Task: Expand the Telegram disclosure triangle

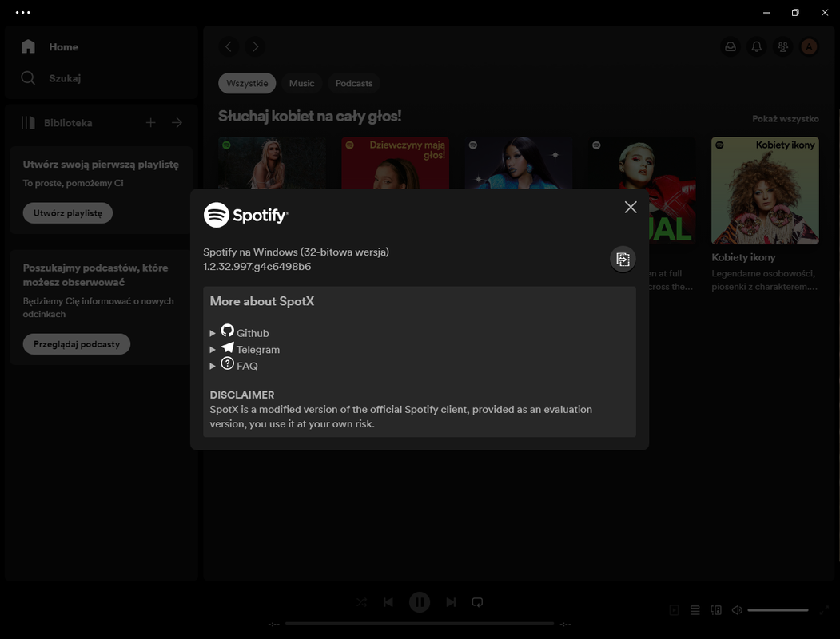Action: pos(213,350)
